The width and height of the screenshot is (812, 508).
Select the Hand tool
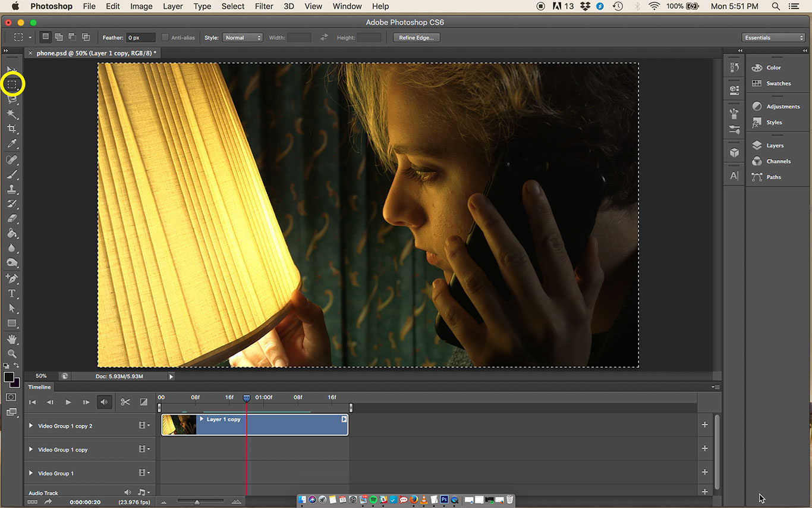point(12,339)
